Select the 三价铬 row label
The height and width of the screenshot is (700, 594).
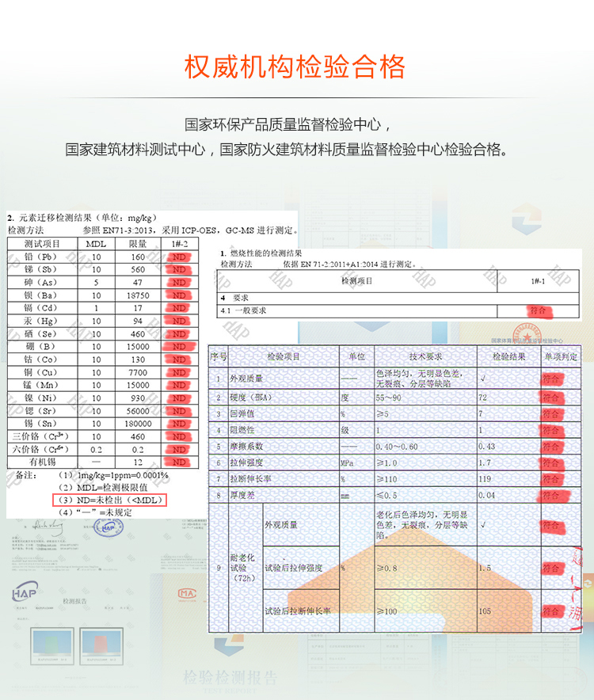[40, 436]
